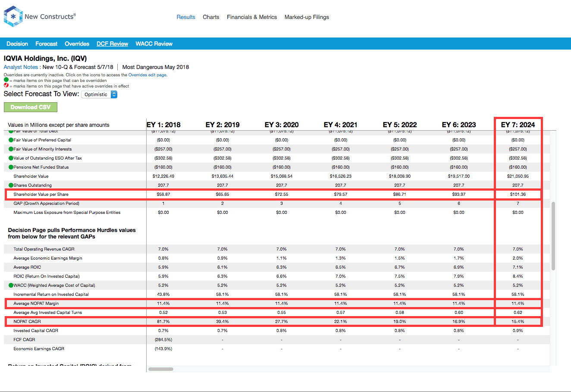This screenshot has width=571, height=392.
Task: Click the horizontal table scrollbar thumb
Action: (x=161, y=369)
